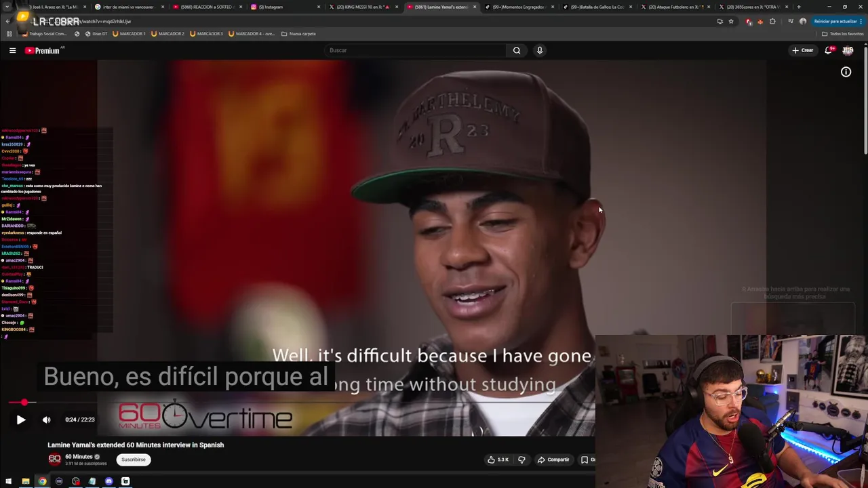Show video info card icon
This screenshot has height=488, width=868.
pos(846,72)
